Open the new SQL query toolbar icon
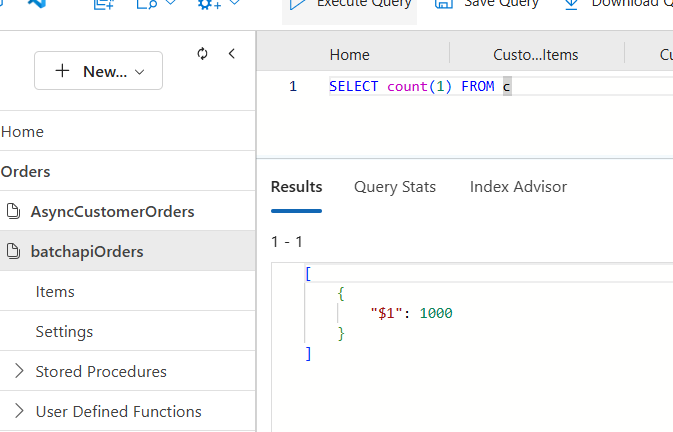The image size is (673, 432). click(x=104, y=4)
